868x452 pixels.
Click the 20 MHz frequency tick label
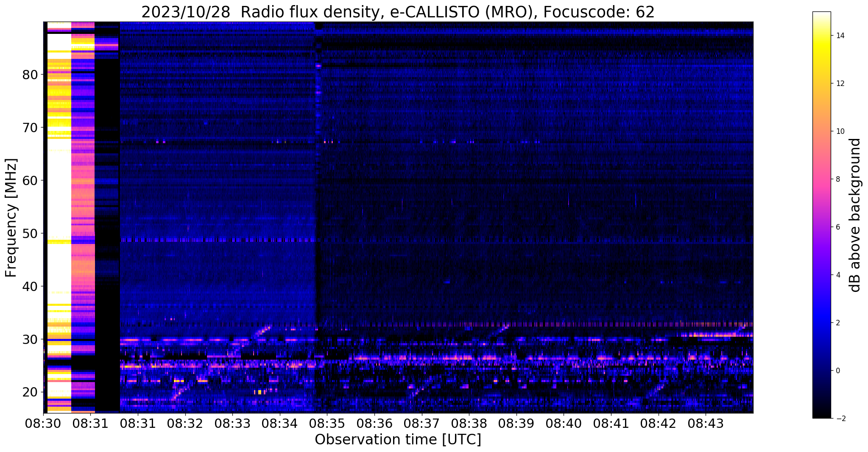[30, 392]
